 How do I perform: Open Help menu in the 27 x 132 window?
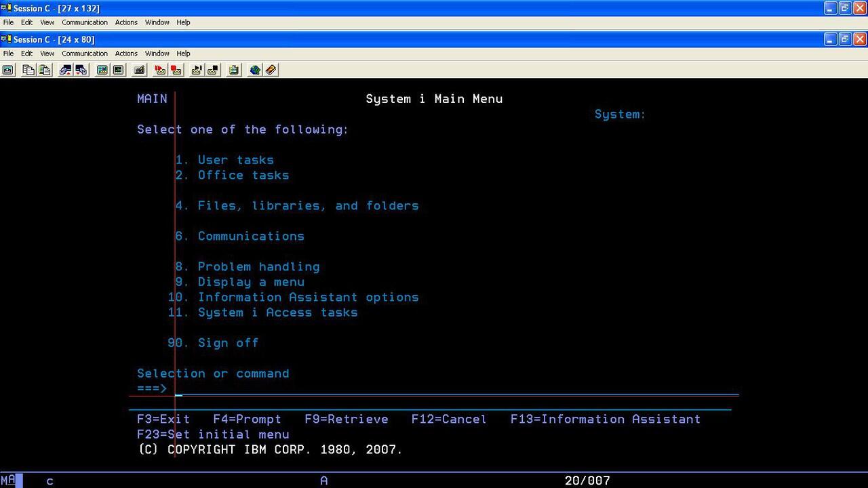pyautogui.click(x=183, y=22)
